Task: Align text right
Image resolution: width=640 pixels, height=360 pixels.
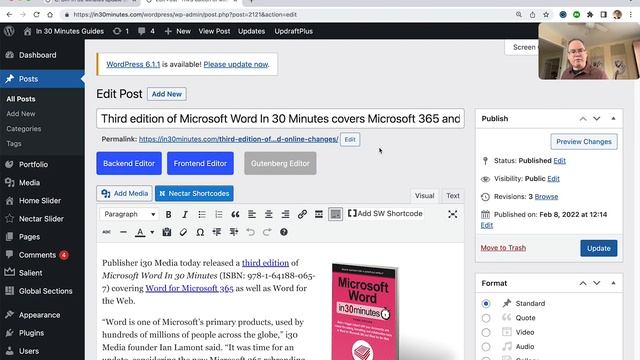Action: 285,214
